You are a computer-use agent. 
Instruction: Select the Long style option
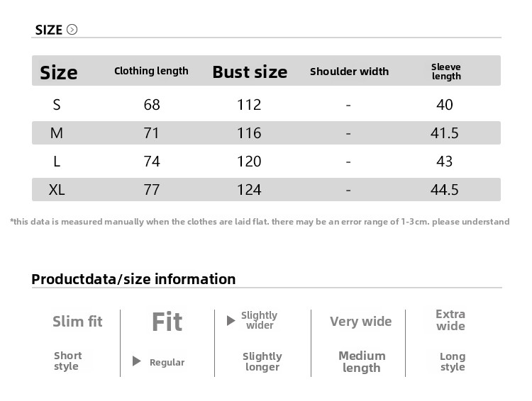click(x=452, y=361)
